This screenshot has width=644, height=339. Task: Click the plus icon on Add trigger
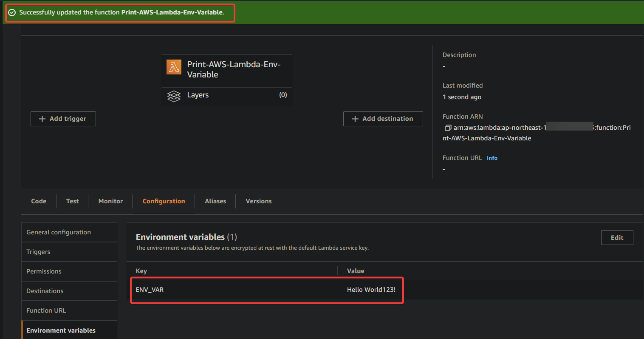(42, 119)
